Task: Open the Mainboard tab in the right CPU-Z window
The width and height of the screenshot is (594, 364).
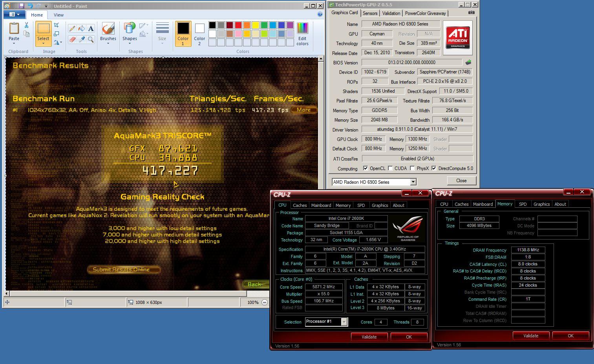Action: tap(483, 204)
